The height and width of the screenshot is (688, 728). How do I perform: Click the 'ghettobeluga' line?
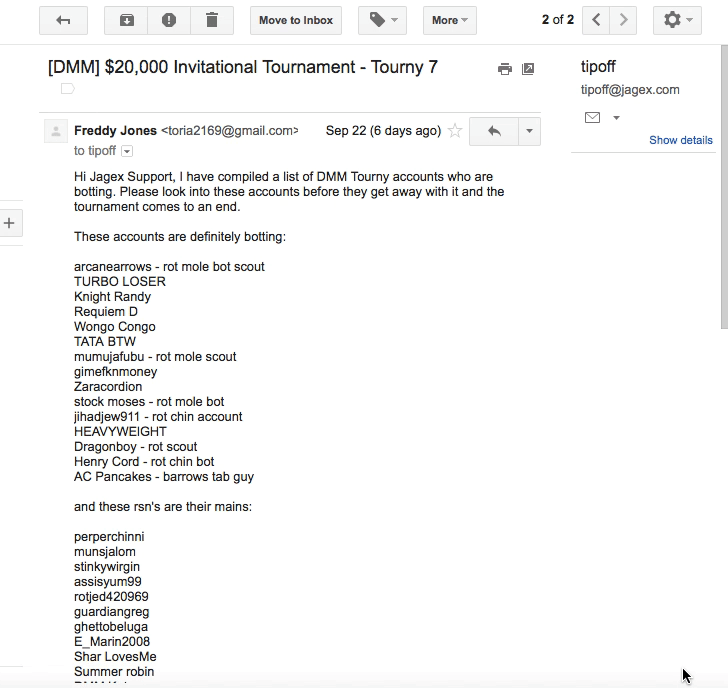coord(111,627)
